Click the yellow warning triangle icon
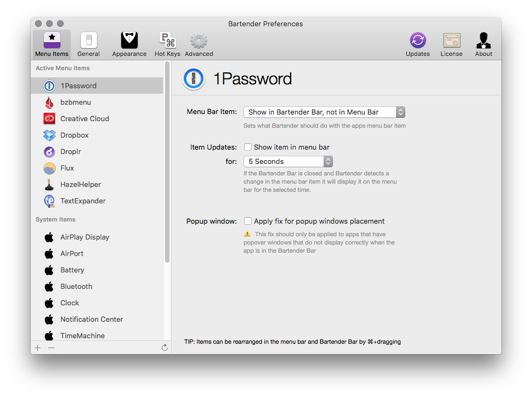The height and width of the screenshot is (398, 532). [247, 234]
